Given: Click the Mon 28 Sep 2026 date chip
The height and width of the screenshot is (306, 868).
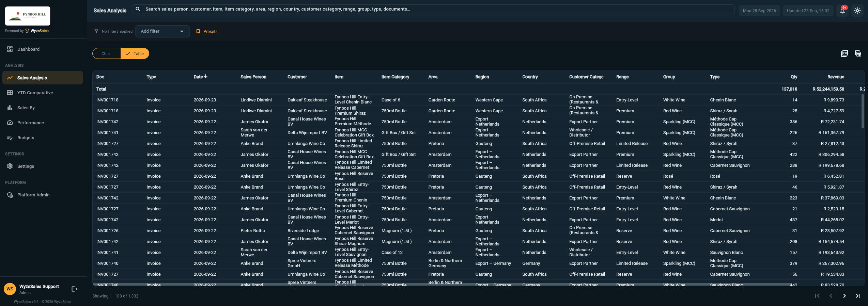Looking at the screenshot, I should click(x=759, y=11).
